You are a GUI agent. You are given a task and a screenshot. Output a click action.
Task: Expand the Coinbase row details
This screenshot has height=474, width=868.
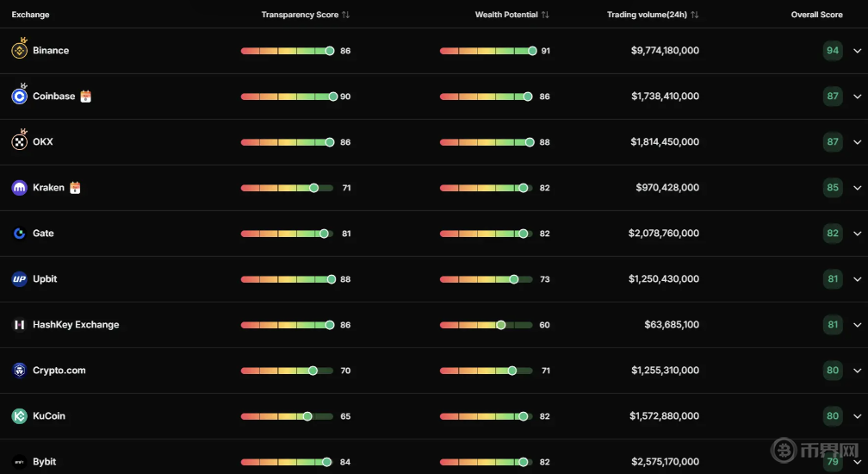(858, 97)
